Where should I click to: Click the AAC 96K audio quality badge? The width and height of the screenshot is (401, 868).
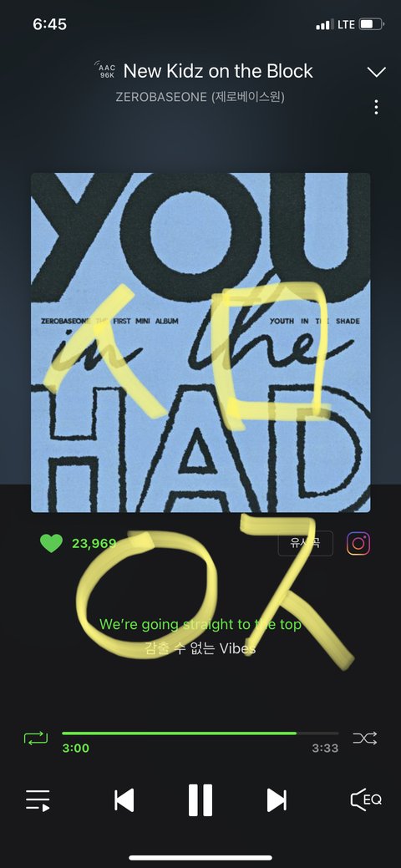pyautogui.click(x=106, y=70)
